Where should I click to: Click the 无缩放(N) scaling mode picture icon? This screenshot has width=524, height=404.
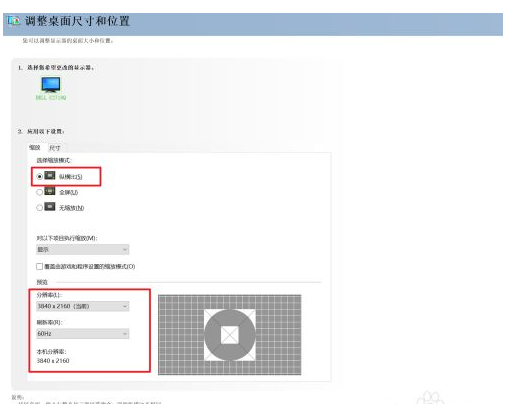tap(50, 207)
